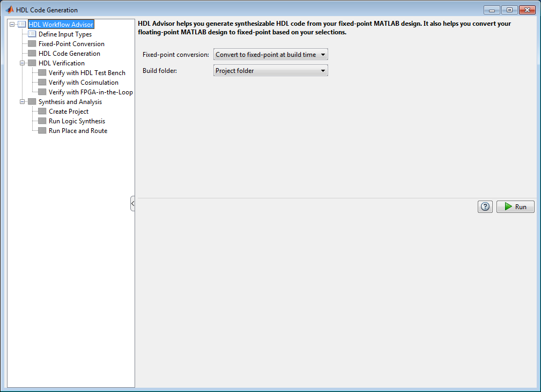
Task: Click the MATLAB logo in title bar
Action: (10, 10)
